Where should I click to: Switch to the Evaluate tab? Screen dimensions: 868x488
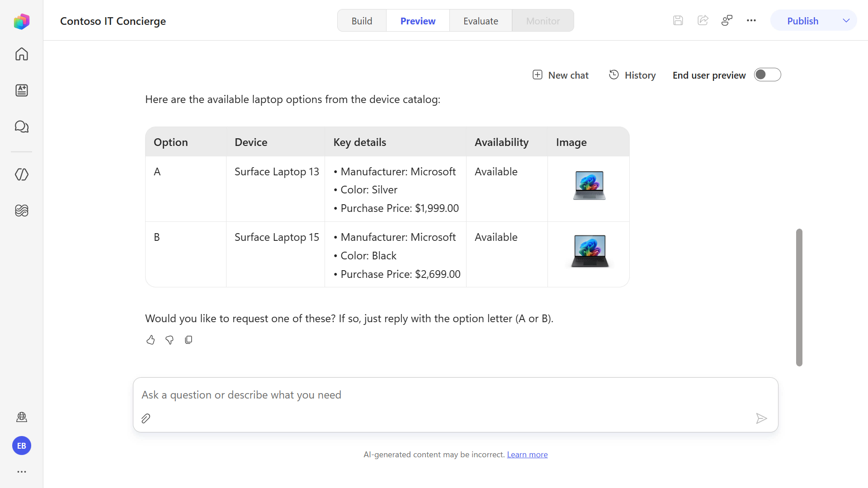tap(481, 21)
